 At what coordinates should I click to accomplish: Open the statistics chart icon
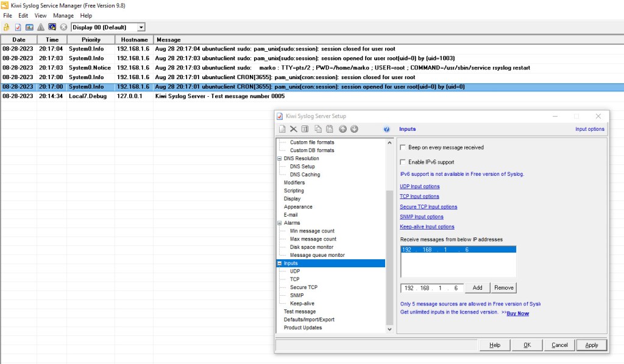click(29, 27)
